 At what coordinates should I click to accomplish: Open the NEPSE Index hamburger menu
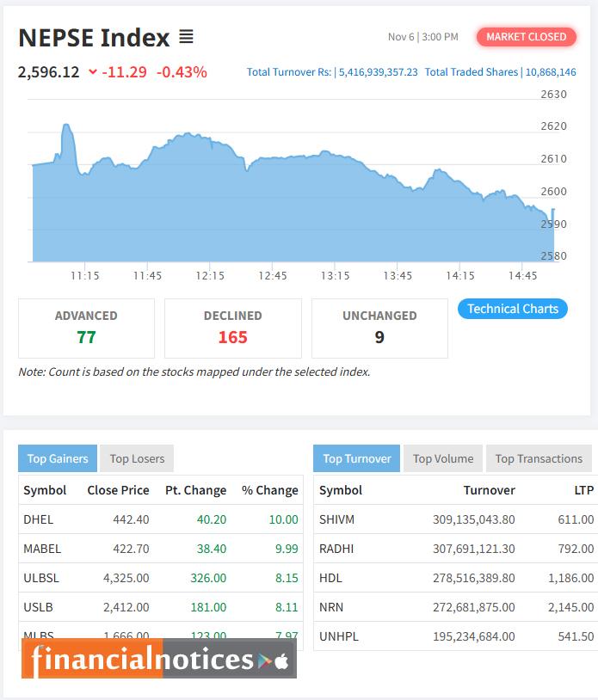pos(185,38)
